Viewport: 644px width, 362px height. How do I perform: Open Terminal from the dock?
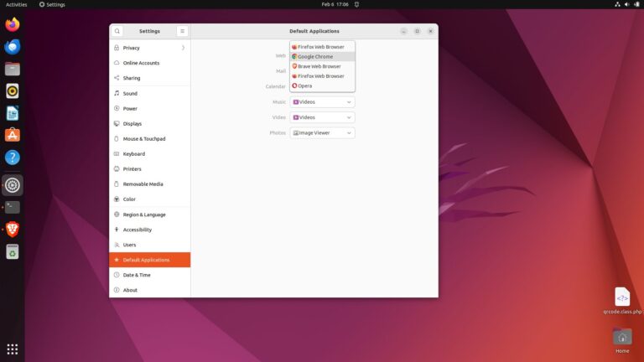(x=13, y=207)
